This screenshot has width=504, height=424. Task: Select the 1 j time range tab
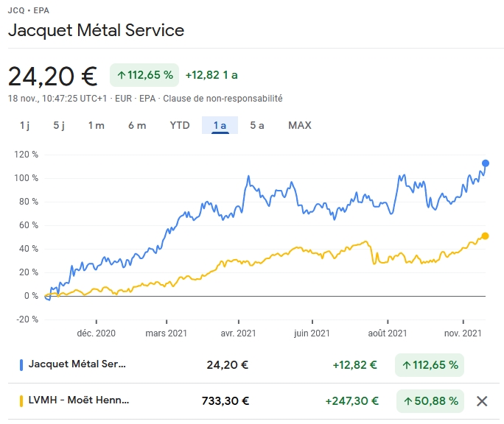24,125
